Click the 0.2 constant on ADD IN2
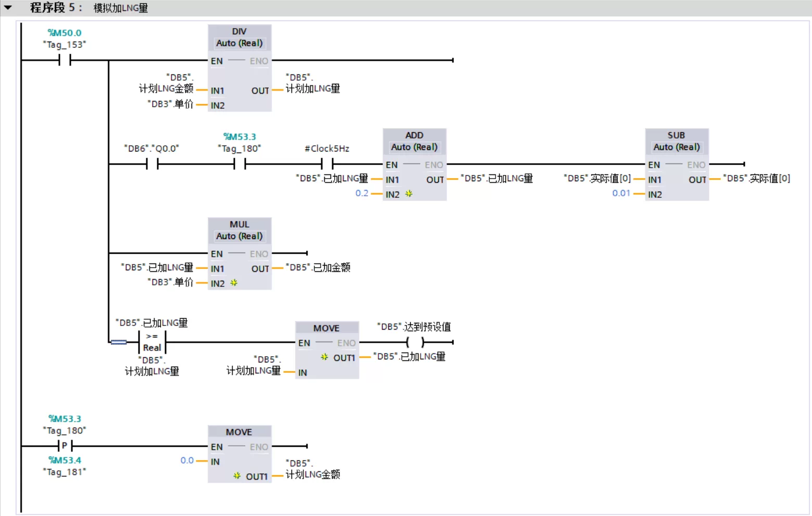The width and height of the screenshot is (812, 516). pyautogui.click(x=362, y=193)
